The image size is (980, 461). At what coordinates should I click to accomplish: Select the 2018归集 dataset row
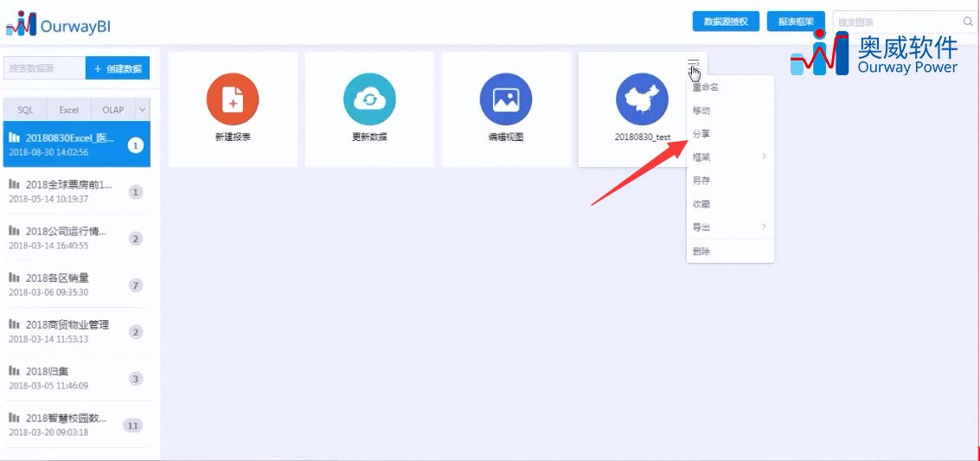click(76, 378)
